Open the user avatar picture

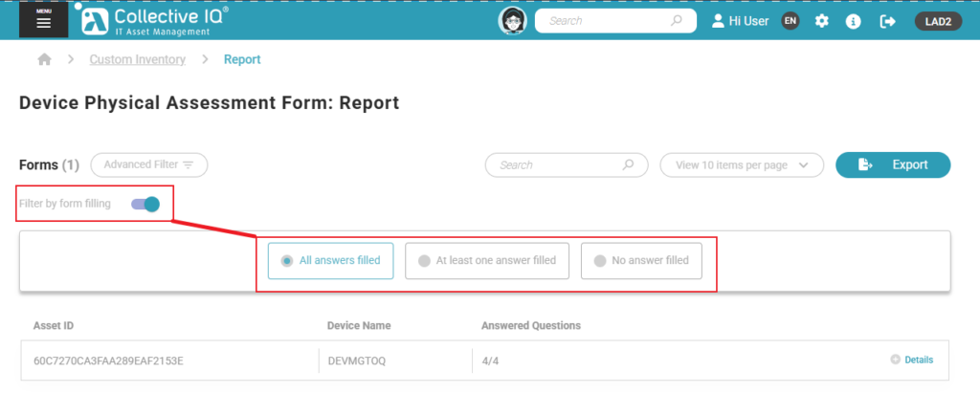coord(513,21)
